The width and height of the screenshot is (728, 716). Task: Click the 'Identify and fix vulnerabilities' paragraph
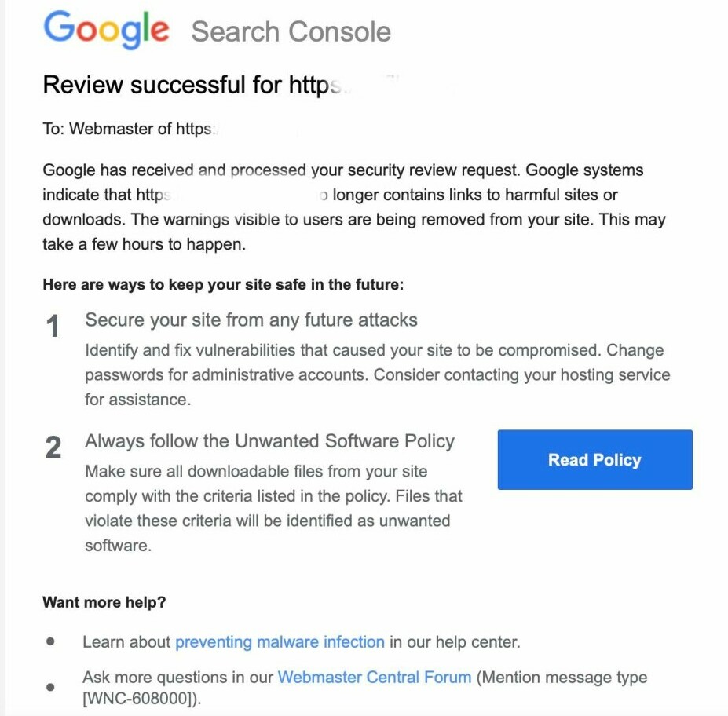pyautogui.click(x=377, y=374)
